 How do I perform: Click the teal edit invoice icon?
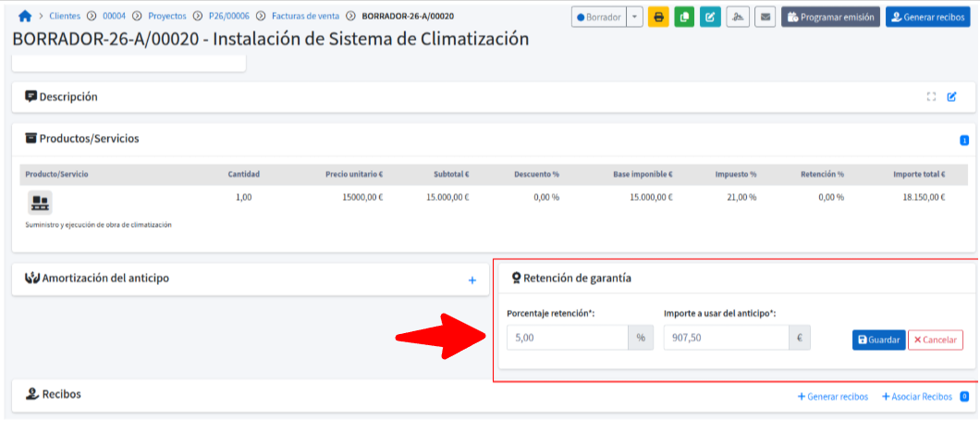(710, 17)
